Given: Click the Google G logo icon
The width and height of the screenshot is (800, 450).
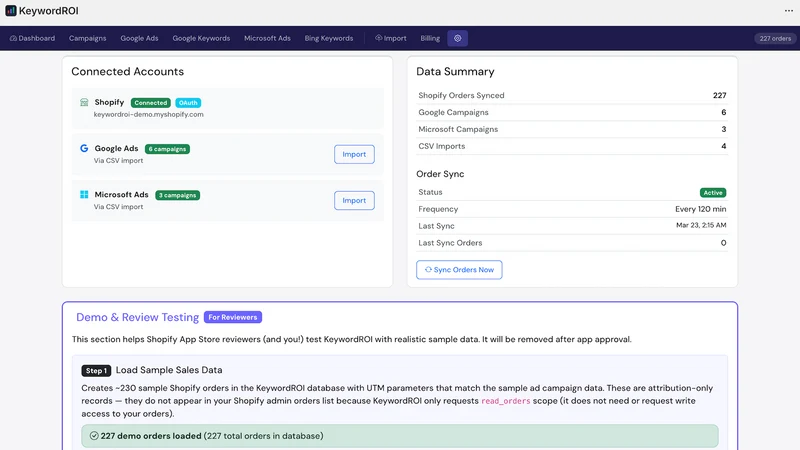Looking at the screenshot, I should point(84,148).
